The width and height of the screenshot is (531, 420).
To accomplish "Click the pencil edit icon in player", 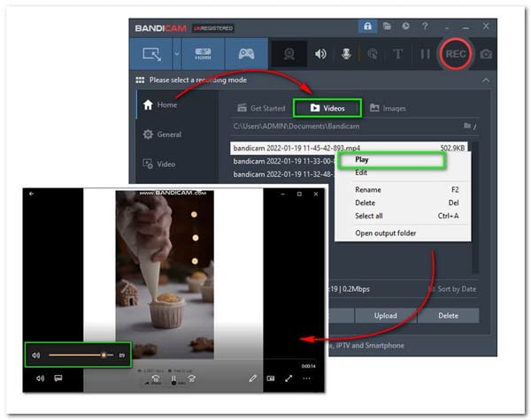I will click(252, 378).
